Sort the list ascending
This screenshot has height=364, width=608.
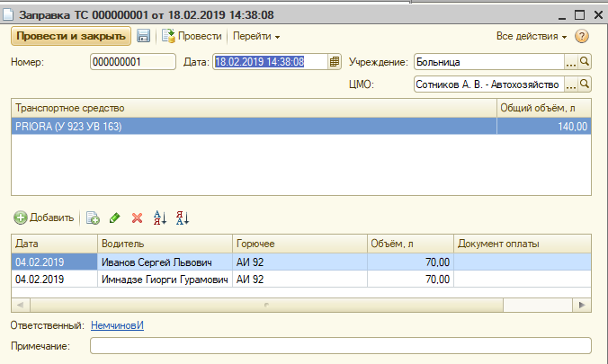click(x=161, y=218)
